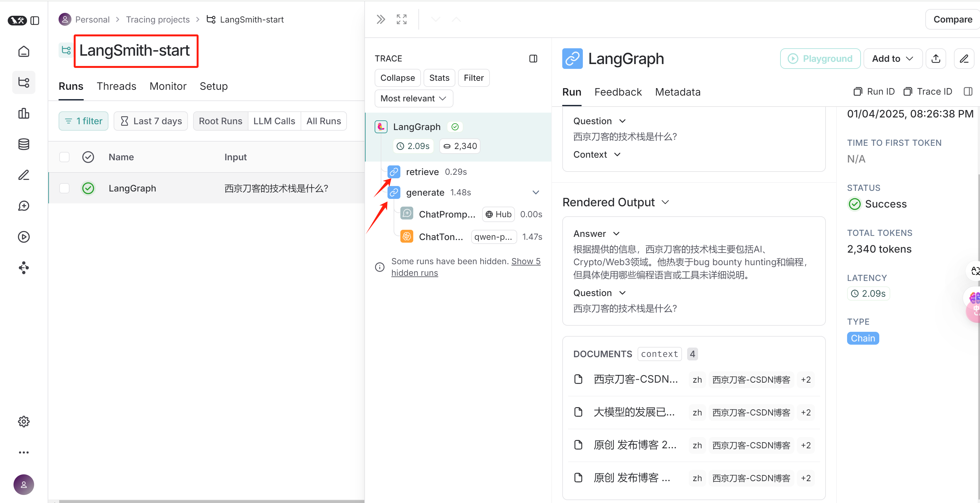
Task: Collapse the Answer field
Action: click(616, 234)
